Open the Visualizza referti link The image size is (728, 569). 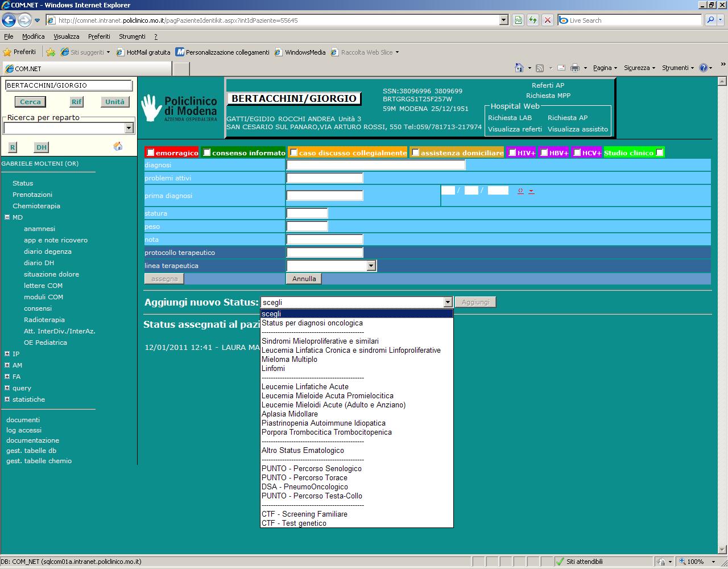click(515, 129)
